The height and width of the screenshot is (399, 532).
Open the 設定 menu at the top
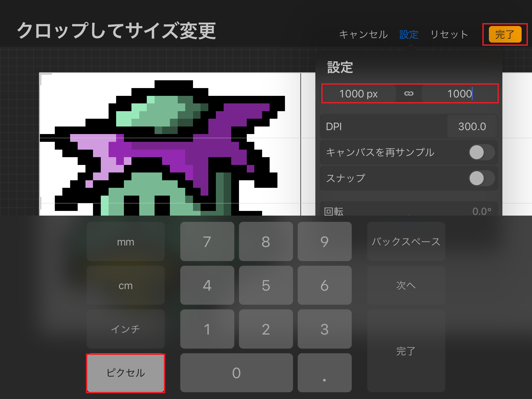(x=408, y=34)
